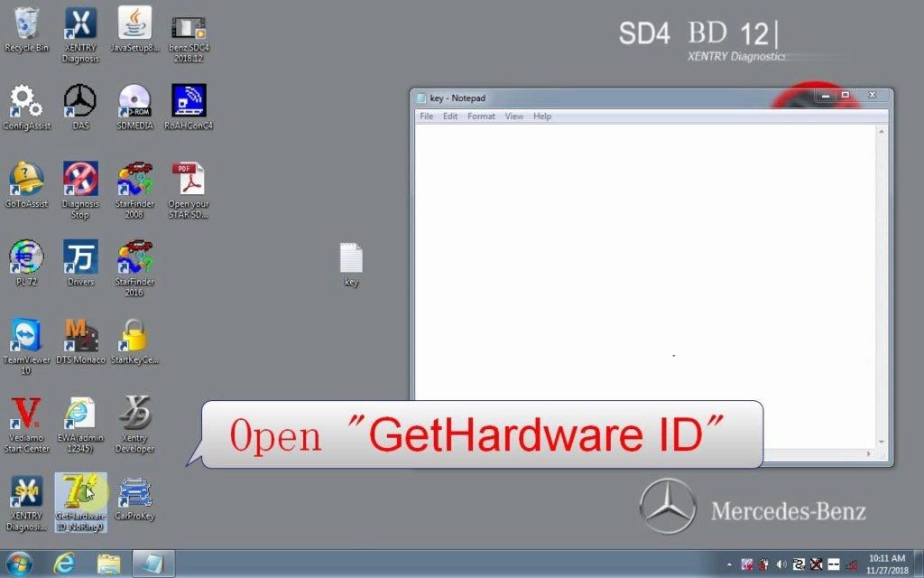Open the Help menu in Notepad

(542, 117)
